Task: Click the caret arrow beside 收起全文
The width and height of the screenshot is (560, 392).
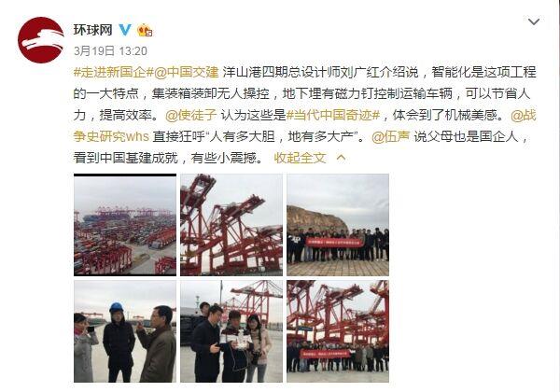Action: [341, 158]
